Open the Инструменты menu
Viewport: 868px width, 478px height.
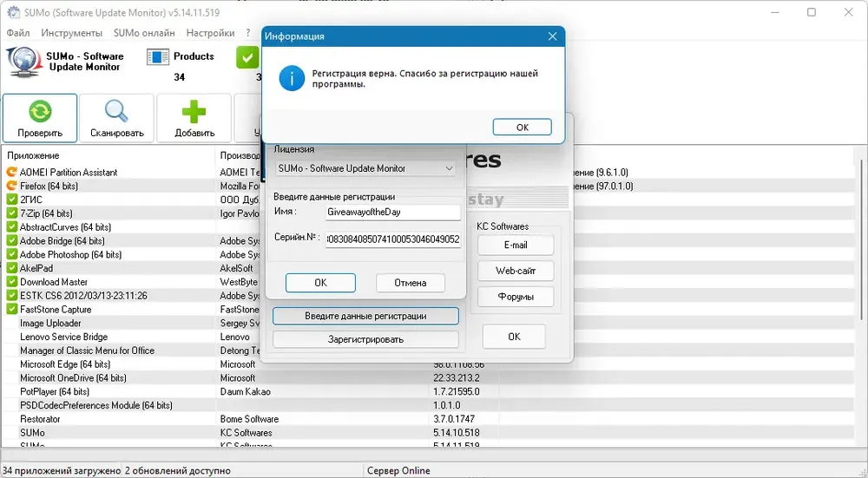point(71,33)
